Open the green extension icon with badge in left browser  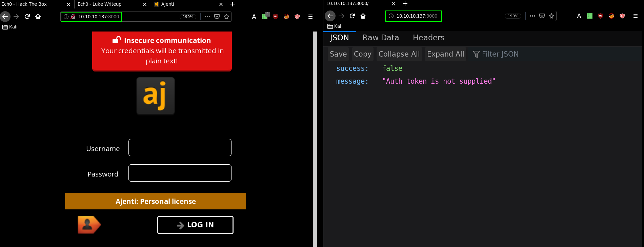[265, 16]
